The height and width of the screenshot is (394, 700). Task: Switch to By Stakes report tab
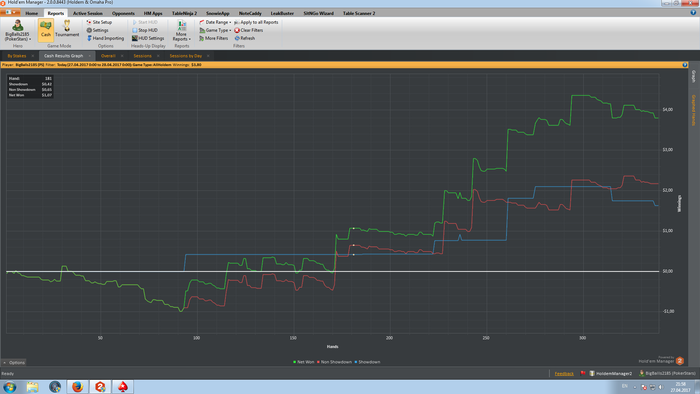[17, 56]
